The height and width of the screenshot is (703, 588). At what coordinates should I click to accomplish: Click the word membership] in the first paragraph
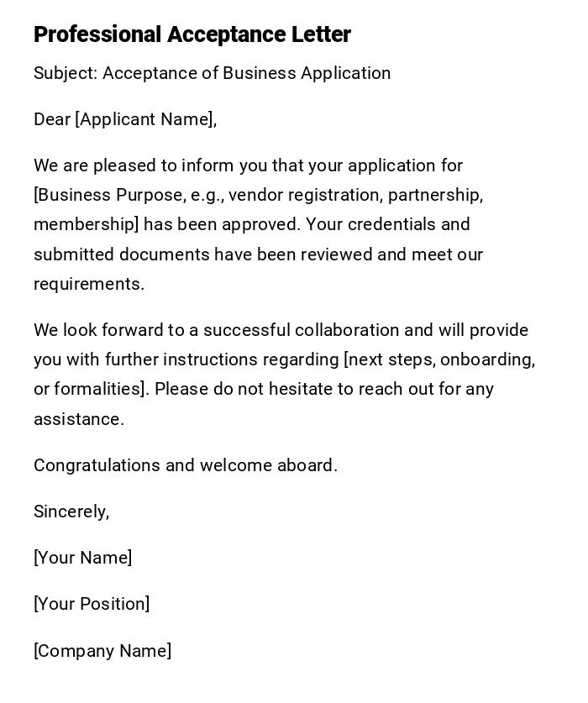[86, 224]
